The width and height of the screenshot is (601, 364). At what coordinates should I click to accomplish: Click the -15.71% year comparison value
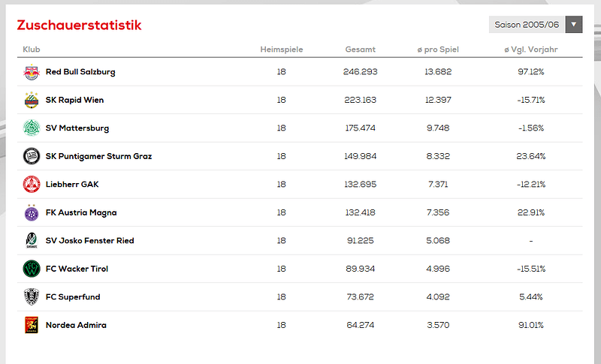[x=531, y=100]
